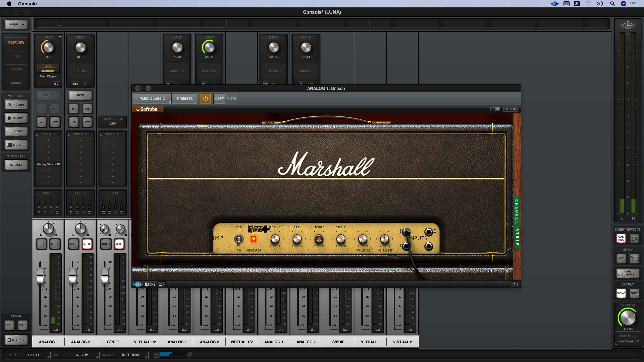
Task: Expand the INSERTS section of ANALOG 1
Action: pyautogui.click(x=38, y=135)
